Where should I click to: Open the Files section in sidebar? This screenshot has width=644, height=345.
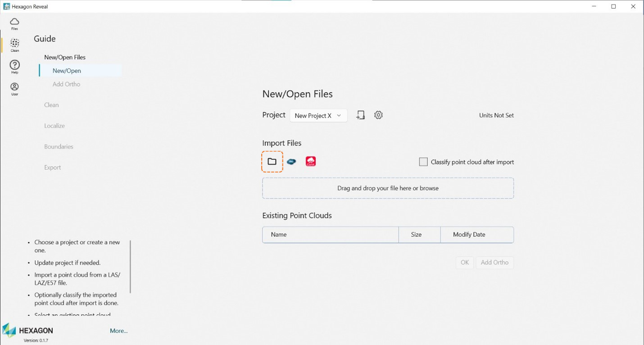point(14,24)
